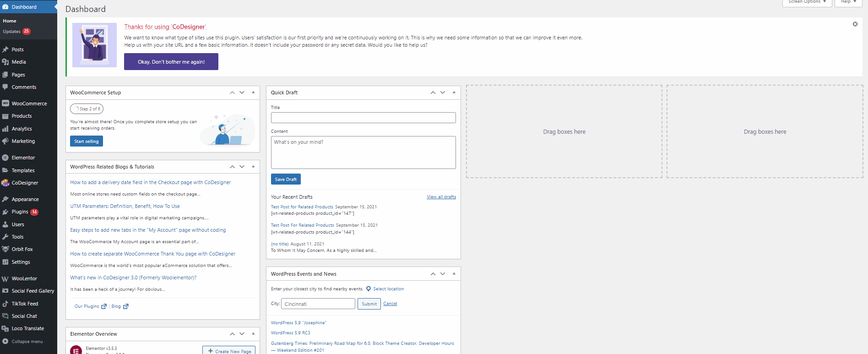Image resolution: width=868 pixels, height=354 pixels.
Task: Open 'WordPress 5.9 RC3' news link
Action: click(290, 333)
